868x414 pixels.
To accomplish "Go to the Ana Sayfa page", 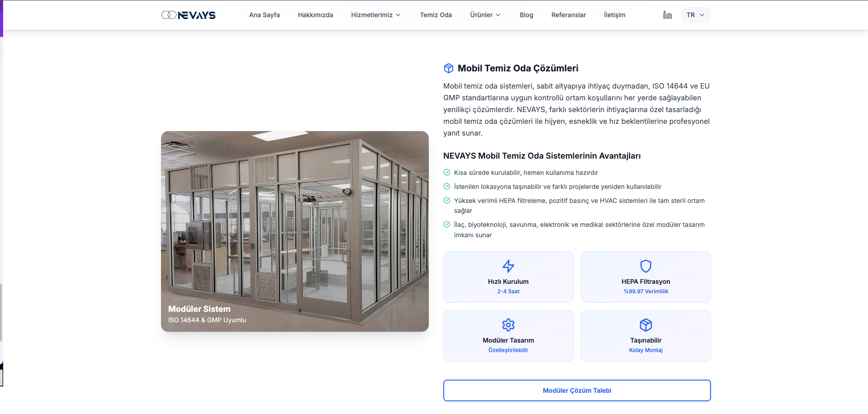I will (264, 15).
